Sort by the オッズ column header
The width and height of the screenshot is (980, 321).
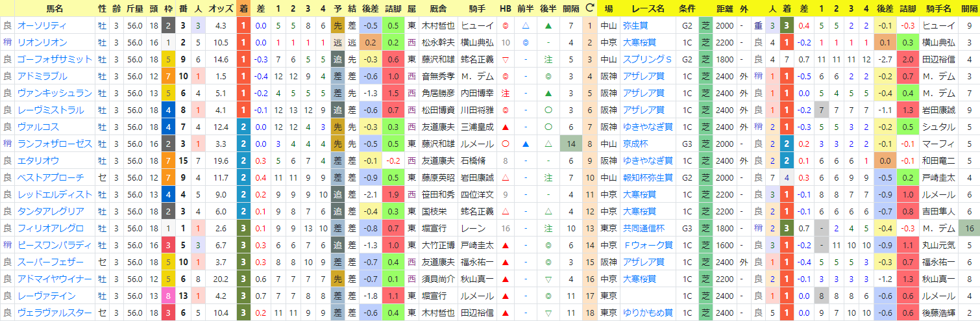tap(221, 8)
